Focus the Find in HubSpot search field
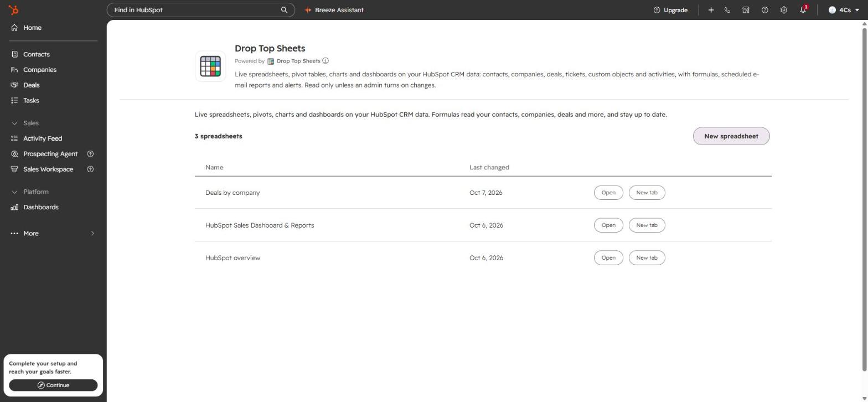The image size is (868, 402). pyautogui.click(x=201, y=10)
